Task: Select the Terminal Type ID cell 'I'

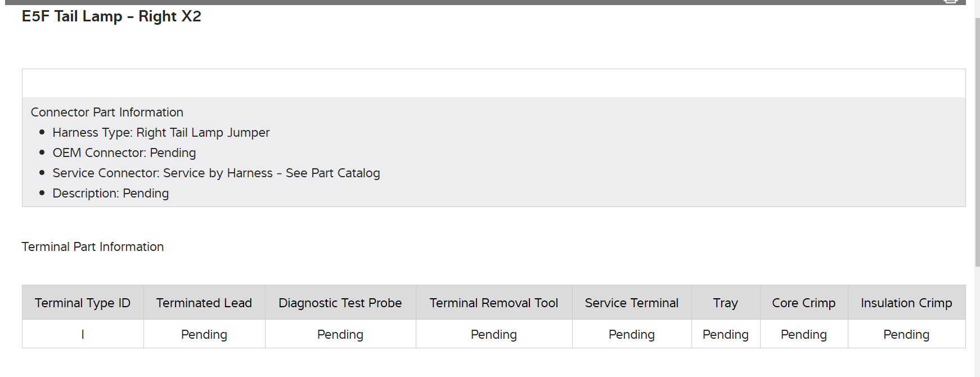Action: [x=83, y=334]
